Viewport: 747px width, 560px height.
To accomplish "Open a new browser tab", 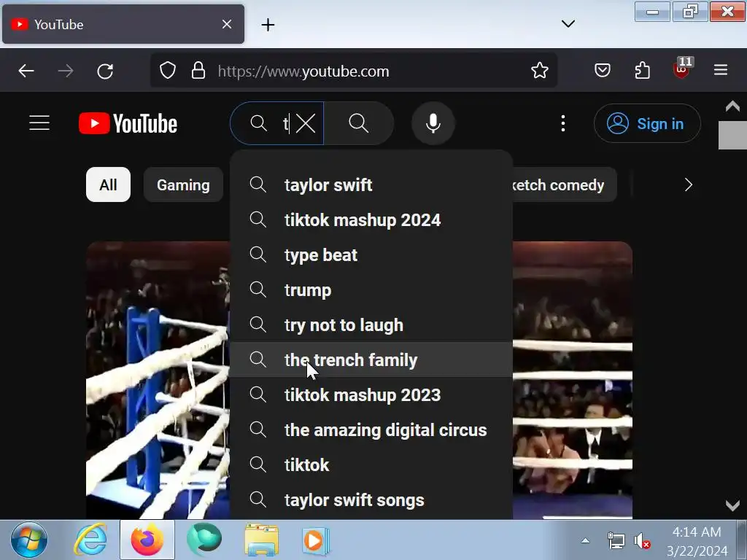I will (268, 24).
